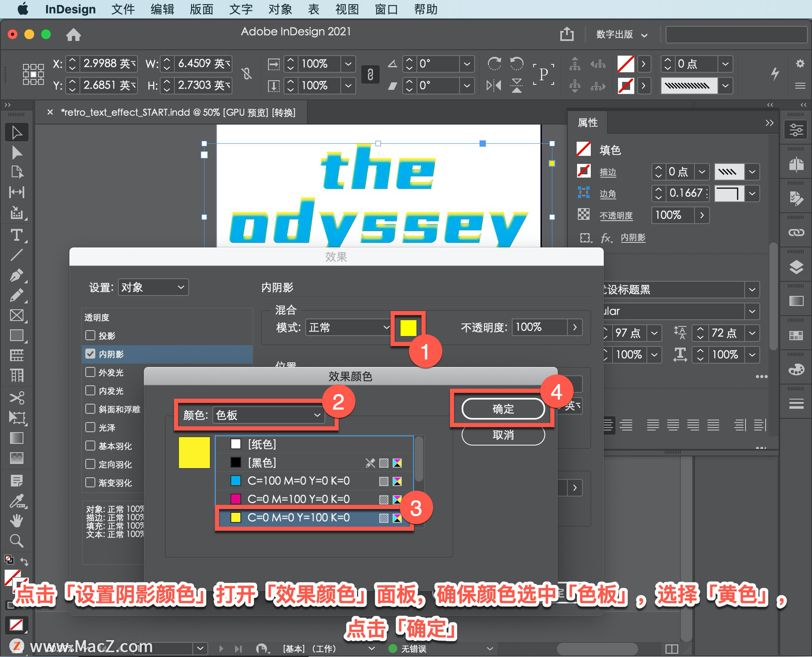
Task: Click the yellow shadow color swatch
Action: (x=408, y=328)
